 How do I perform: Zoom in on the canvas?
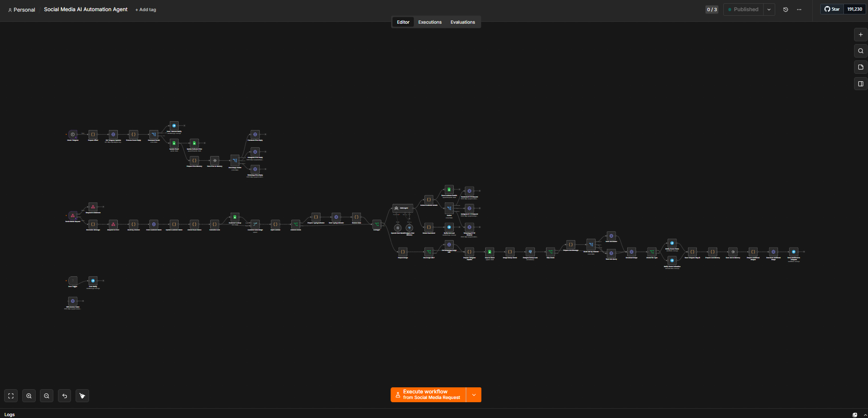tap(29, 396)
